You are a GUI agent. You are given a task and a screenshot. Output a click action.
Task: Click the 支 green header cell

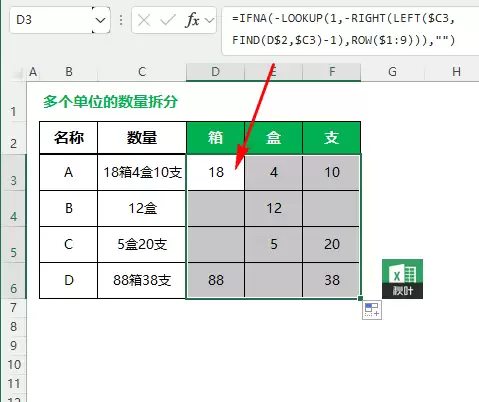(332, 138)
